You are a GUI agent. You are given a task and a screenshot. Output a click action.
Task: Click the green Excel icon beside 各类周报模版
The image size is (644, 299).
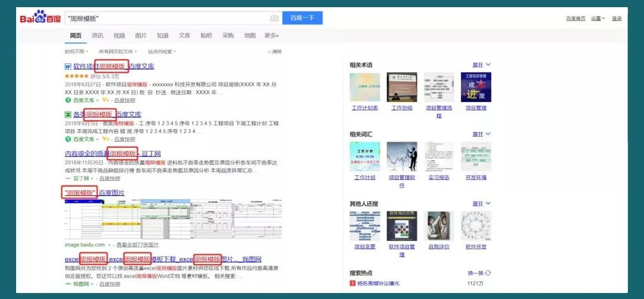coord(68,115)
